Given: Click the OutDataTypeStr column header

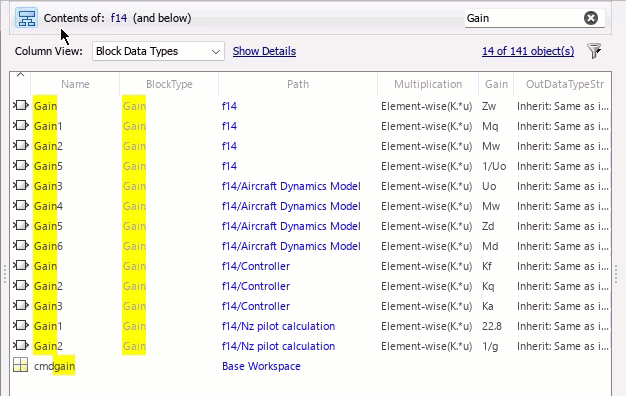Looking at the screenshot, I should point(565,84).
